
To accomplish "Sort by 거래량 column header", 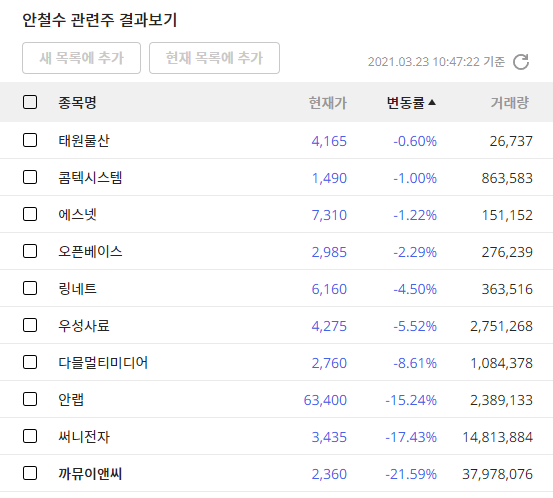I will click(510, 103).
